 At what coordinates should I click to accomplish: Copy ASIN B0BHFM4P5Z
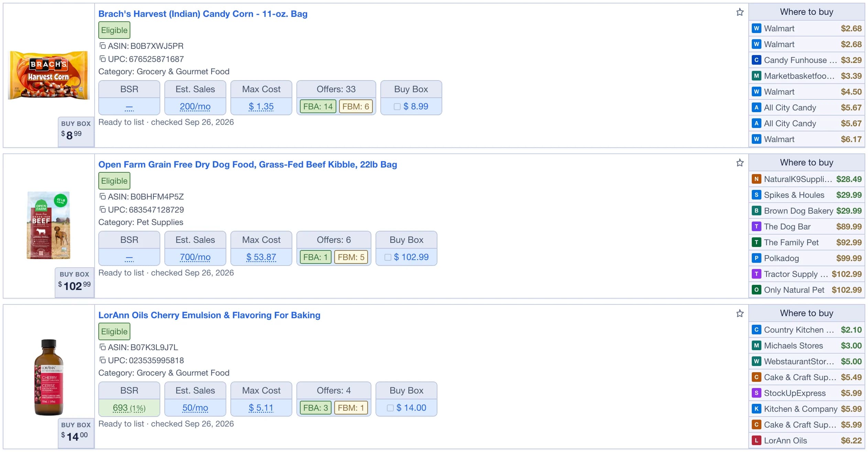102,196
